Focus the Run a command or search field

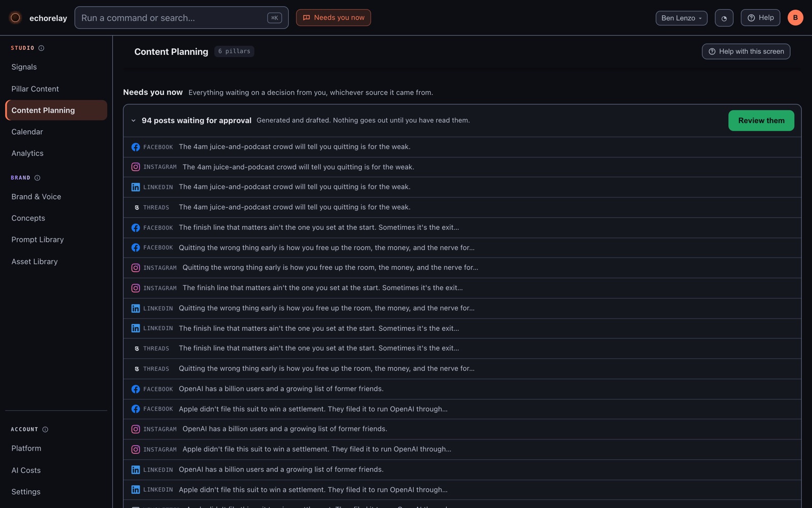pos(182,18)
